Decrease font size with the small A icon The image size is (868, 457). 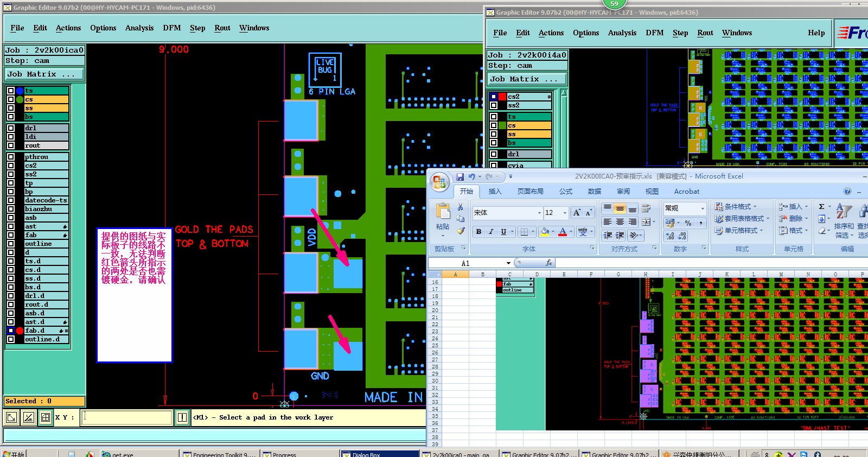coord(588,213)
